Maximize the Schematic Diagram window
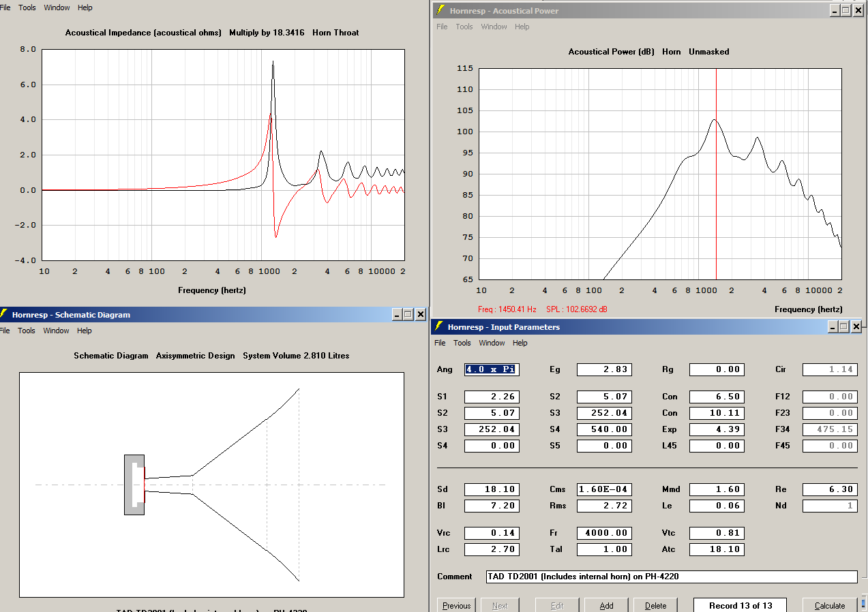 [x=408, y=314]
